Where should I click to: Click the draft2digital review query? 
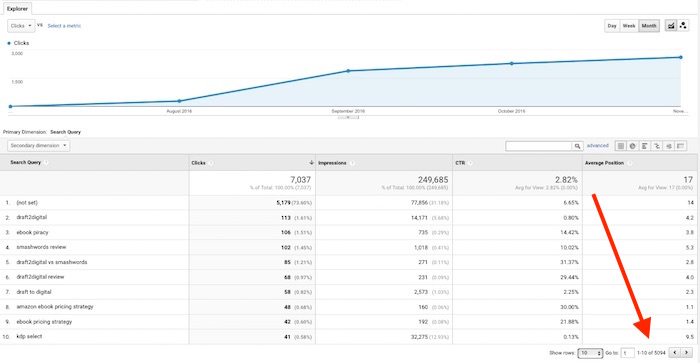(40, 277)
